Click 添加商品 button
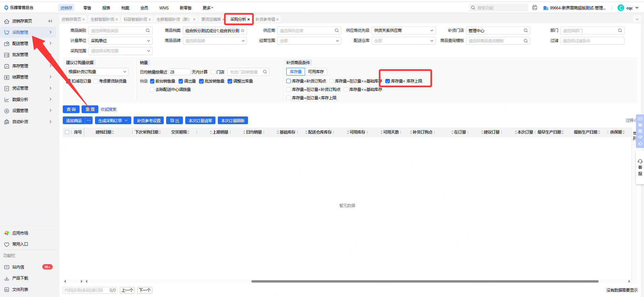This screenshot has height=297, width=644. point(74,120)
